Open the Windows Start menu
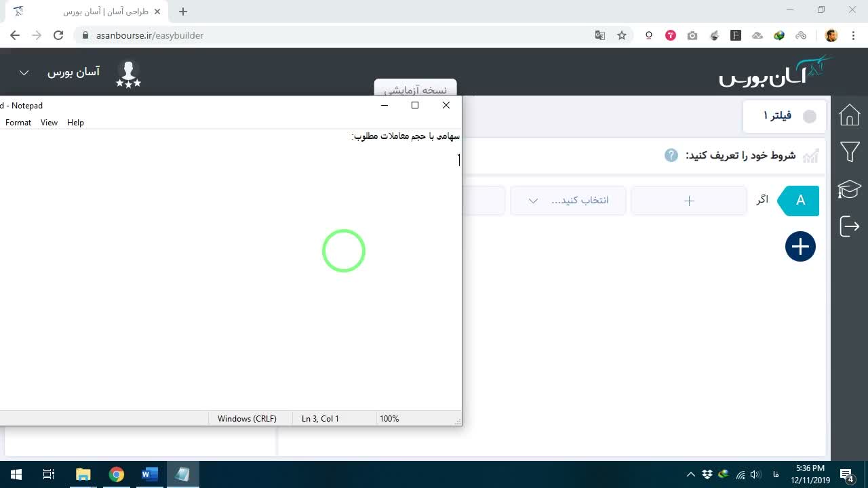Image resolution: width=868 pixels, height=488 pixels. (x=16, y=474)
